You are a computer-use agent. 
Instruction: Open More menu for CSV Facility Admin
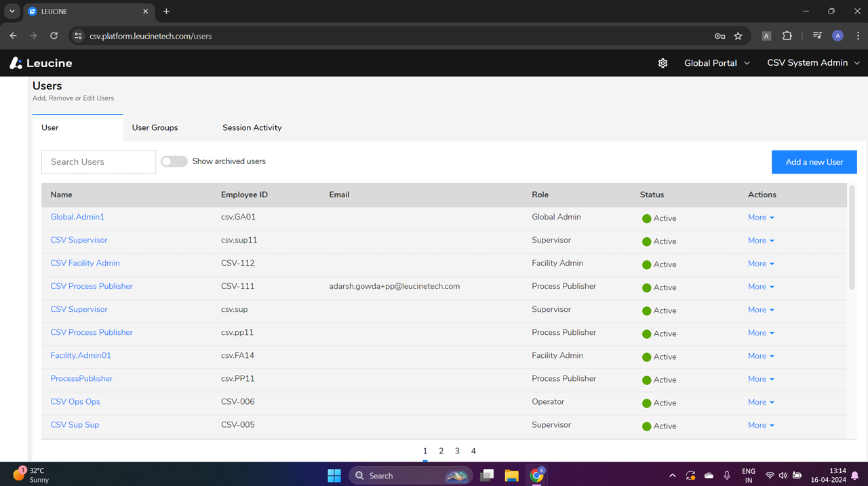761,264
